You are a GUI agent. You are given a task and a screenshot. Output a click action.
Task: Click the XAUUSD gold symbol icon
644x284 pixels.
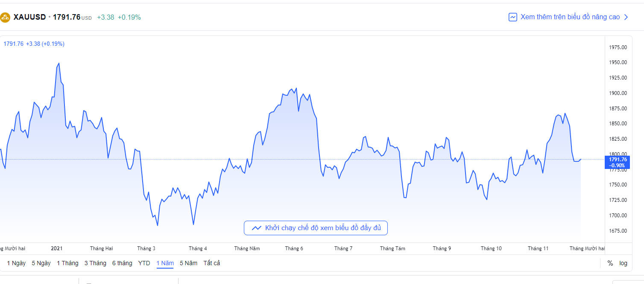5,18
